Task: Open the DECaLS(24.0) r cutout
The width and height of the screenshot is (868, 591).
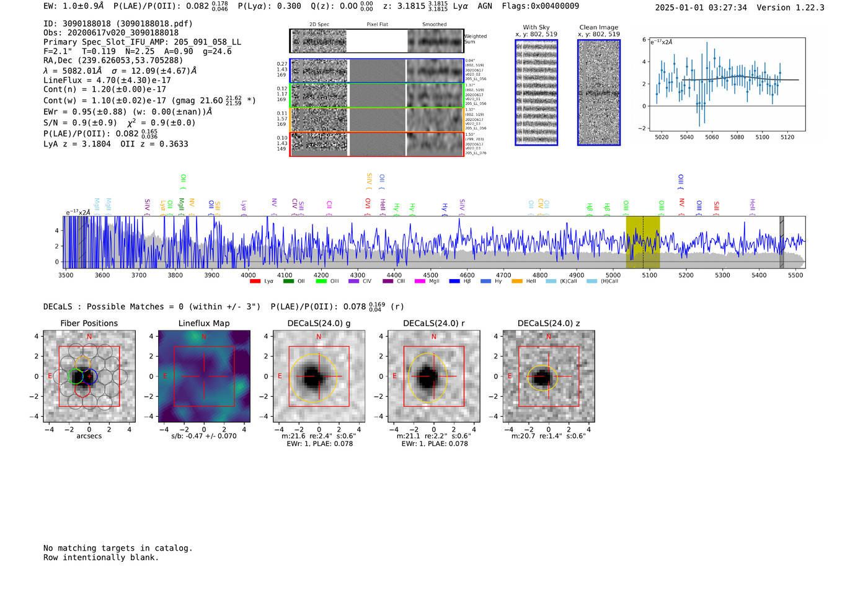Action: pos(434,376)
